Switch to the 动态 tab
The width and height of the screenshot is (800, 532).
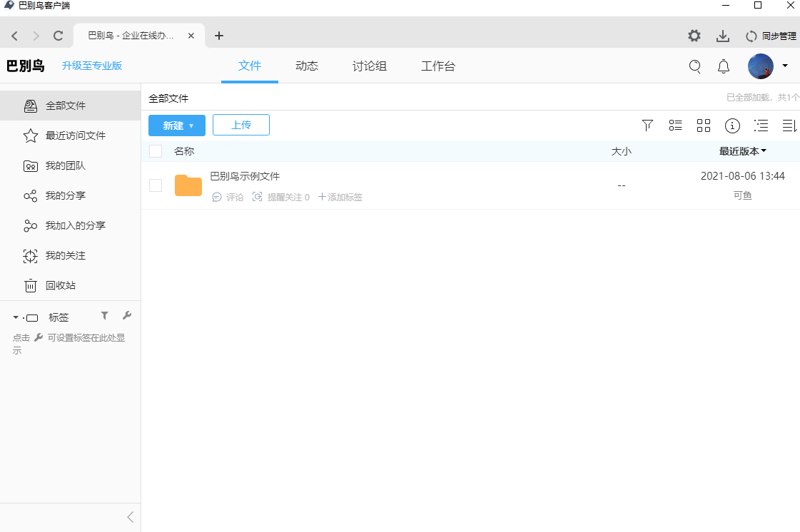pyautogui.click(x=307, y=66)
